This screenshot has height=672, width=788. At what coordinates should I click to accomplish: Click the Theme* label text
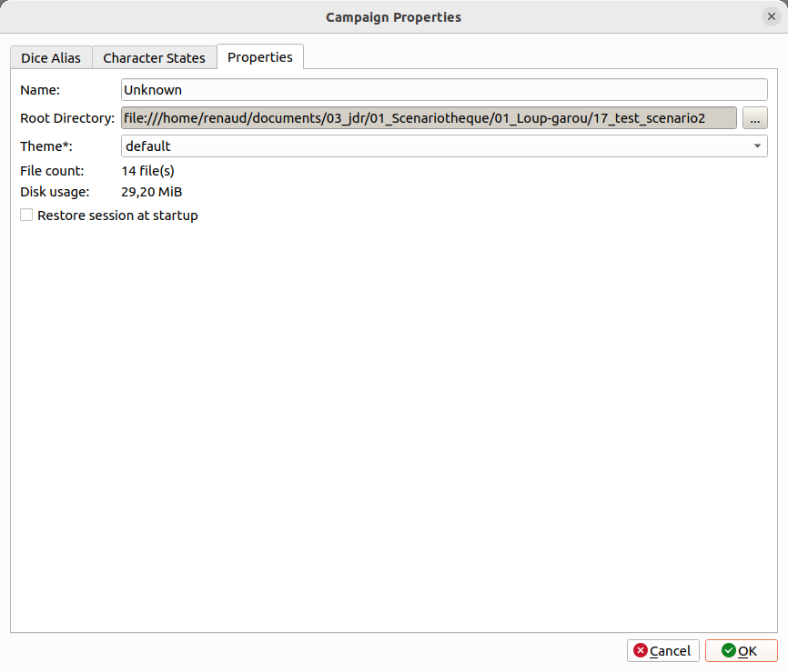[45, 146]
